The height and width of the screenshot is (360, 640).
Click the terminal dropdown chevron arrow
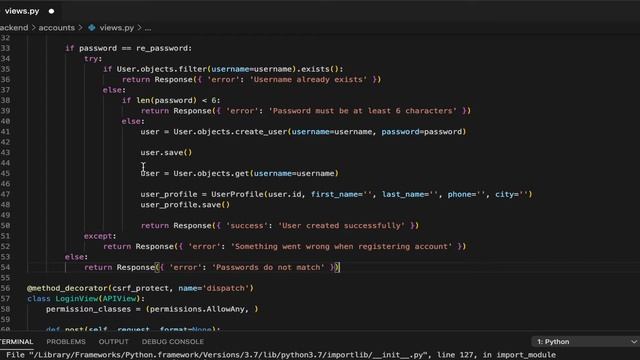click(633, 342)
